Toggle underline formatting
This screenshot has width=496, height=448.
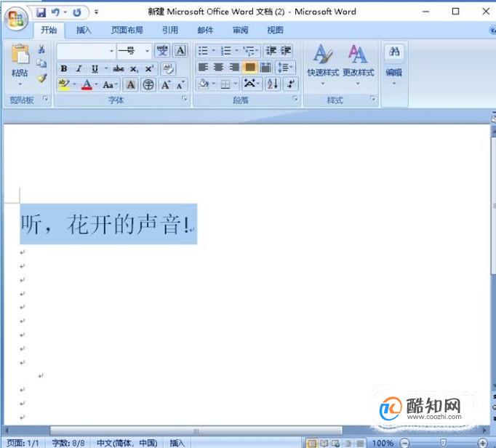95,68
